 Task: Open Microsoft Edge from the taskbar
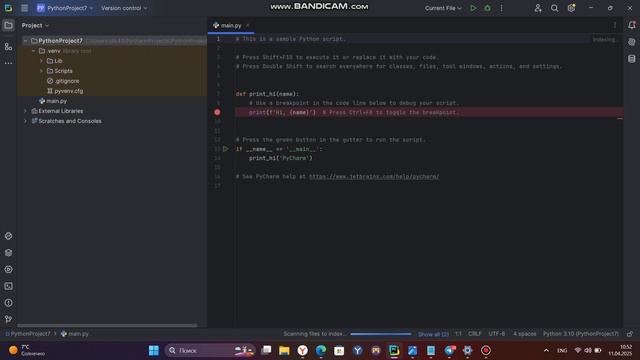[x=321, y=351]
